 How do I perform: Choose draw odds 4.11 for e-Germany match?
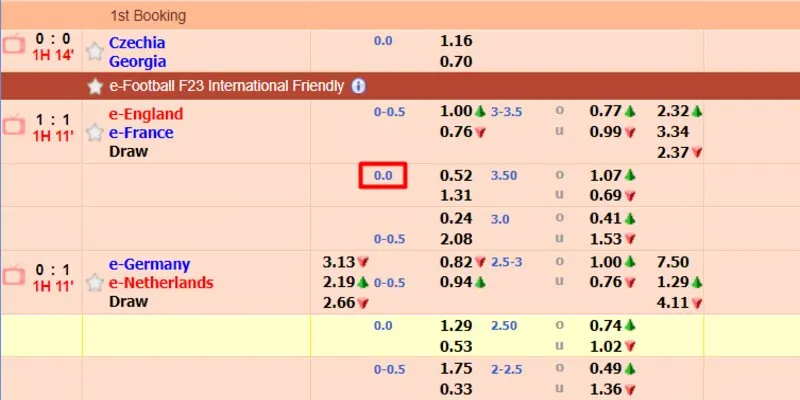tap(672, 302)
